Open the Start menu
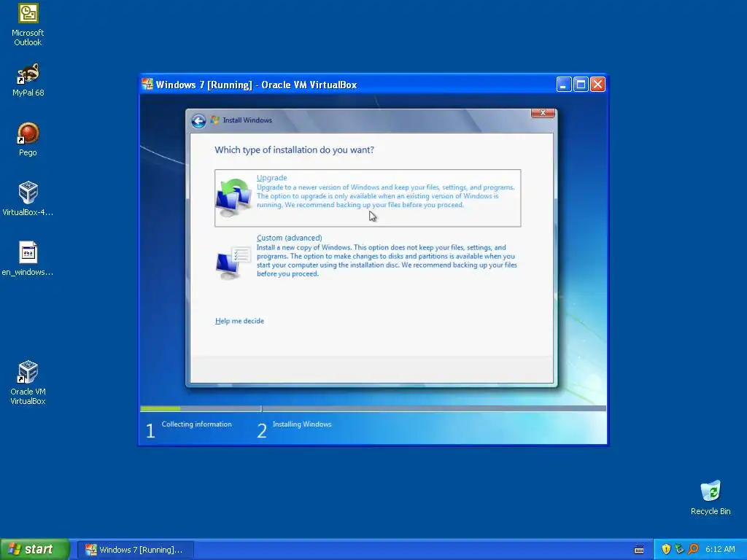This screenshot has width=747, height=560. (x=35, y=550)
